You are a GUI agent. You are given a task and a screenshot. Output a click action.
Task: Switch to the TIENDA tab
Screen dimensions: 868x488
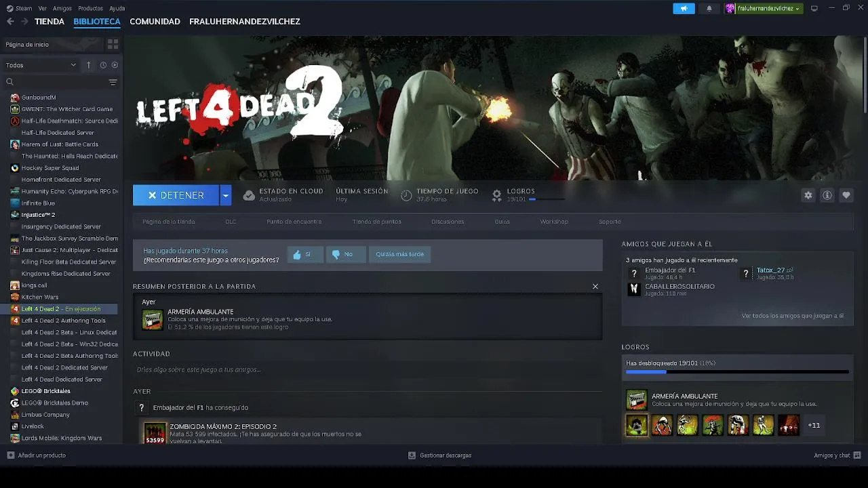50,22
